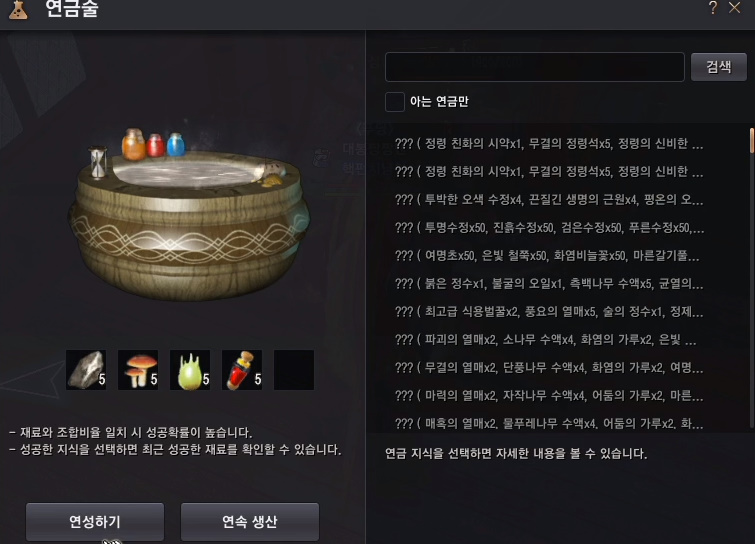Select recipe starting with 투명수정x50
Viewport: 755px width, 544px height.
point(549,227)
